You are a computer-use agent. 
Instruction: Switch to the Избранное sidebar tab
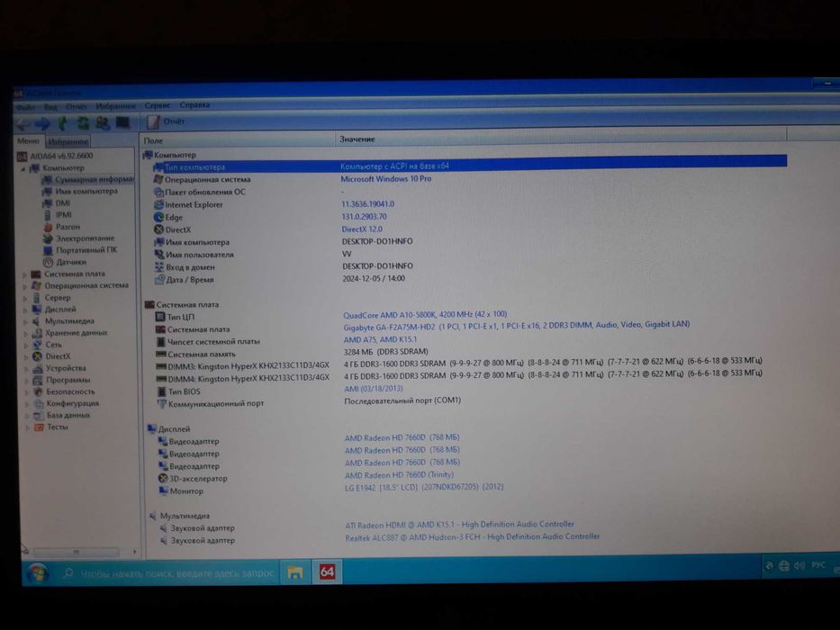(x=68, y=141)
